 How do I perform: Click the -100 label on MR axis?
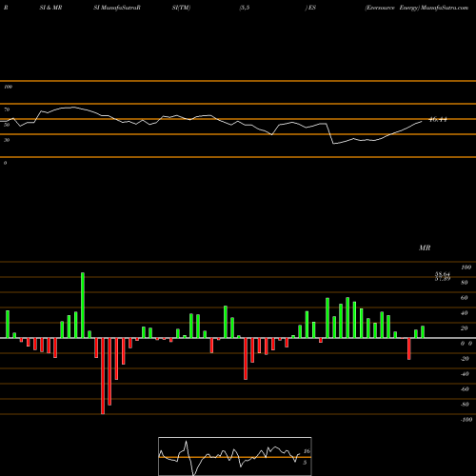tap(466, 420)
